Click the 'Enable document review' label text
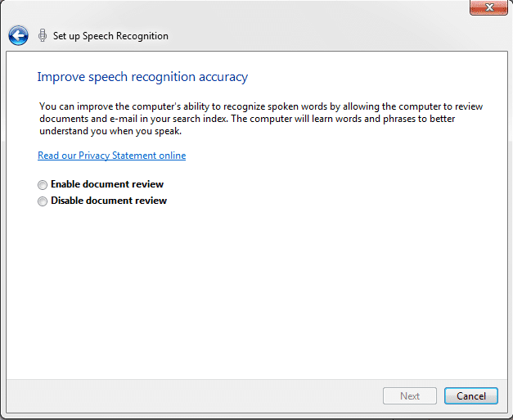 click(107, 184)
